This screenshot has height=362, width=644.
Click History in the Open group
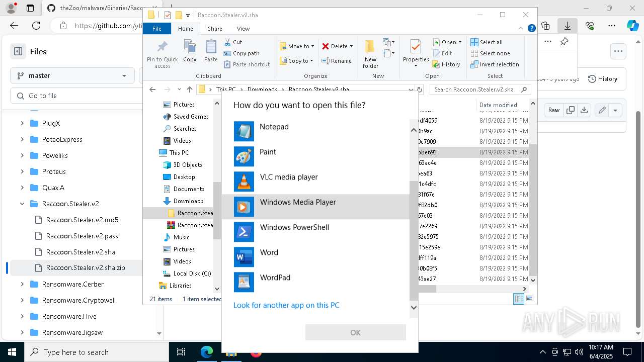click(x=446, y=64)
